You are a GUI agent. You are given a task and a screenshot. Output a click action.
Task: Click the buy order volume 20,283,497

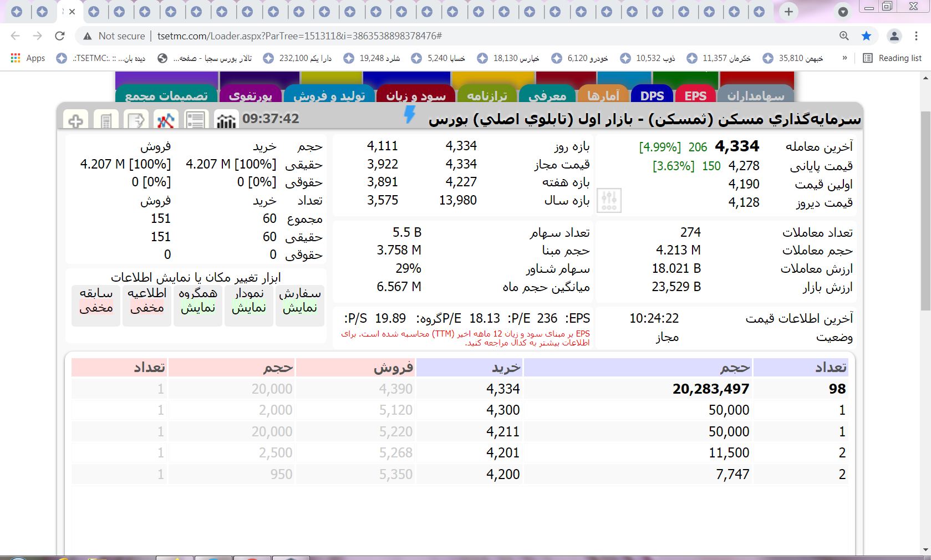pyautogui.click(x=711, y=389)
